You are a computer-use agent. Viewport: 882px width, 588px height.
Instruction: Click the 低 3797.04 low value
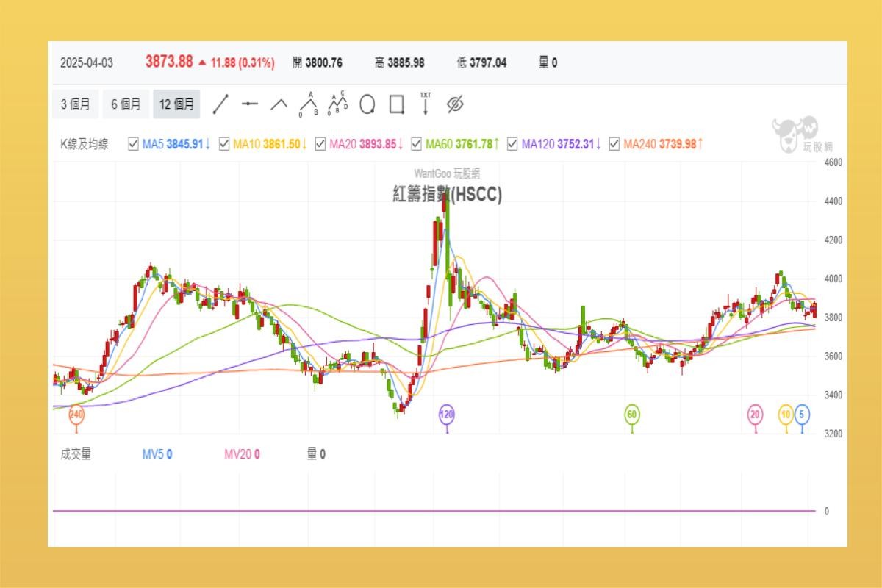[x=482, y=63]
